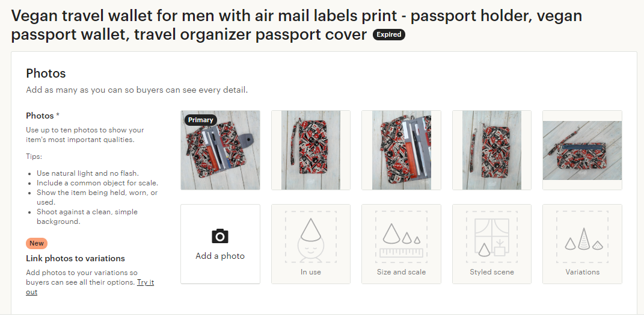Select the second photo showing the closed wallet

pos(311,150)
